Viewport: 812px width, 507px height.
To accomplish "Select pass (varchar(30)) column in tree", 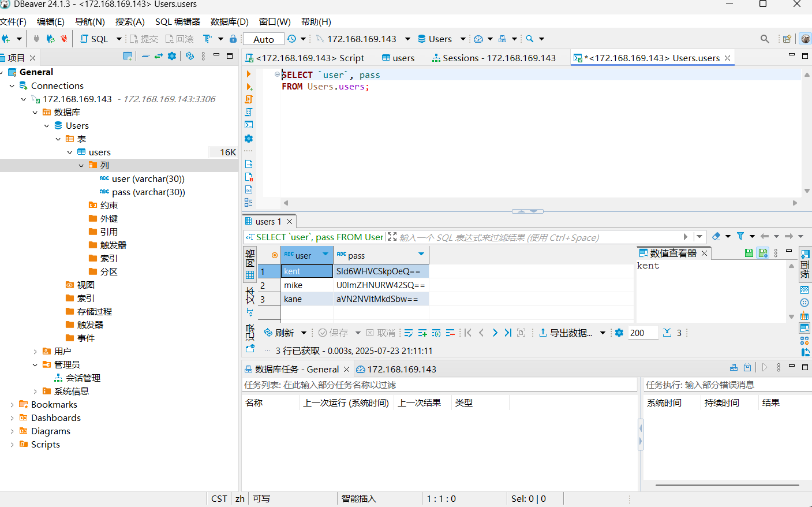I will pos(148,192).
